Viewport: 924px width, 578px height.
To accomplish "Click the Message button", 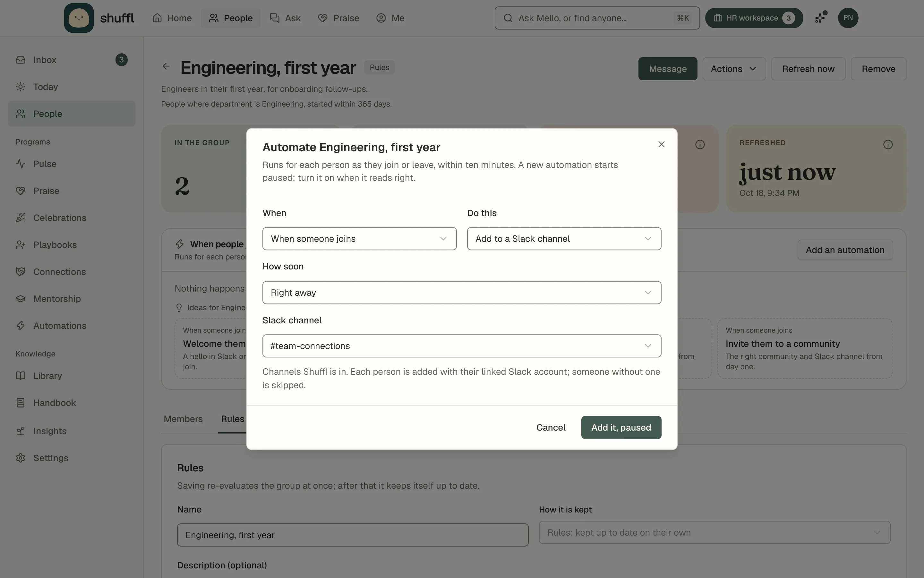I will coord(668,69).
